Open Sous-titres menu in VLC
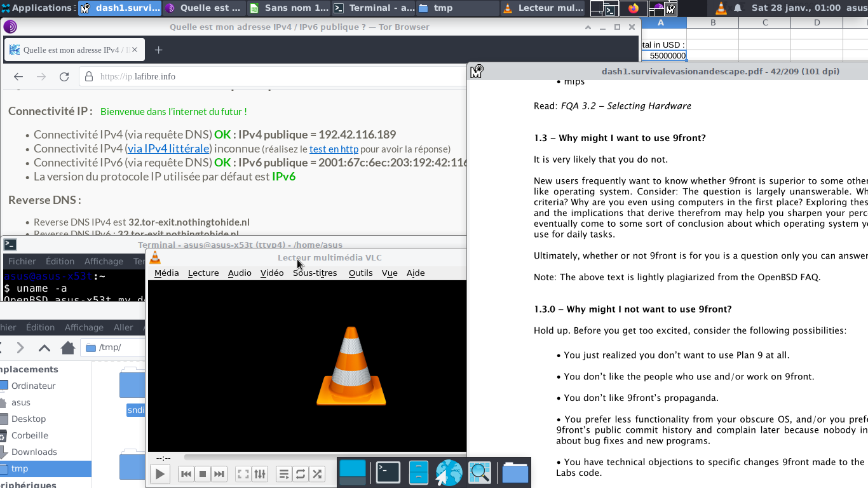Screen dimensions: 868x488 pyautogui.click(x=315, y=273)
